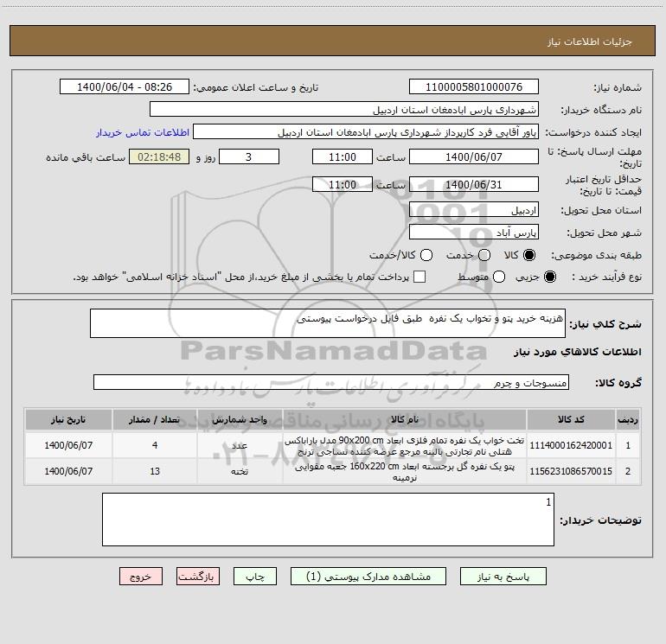Click the کد کالا column header
666x644 pixels.
(571, 419)
